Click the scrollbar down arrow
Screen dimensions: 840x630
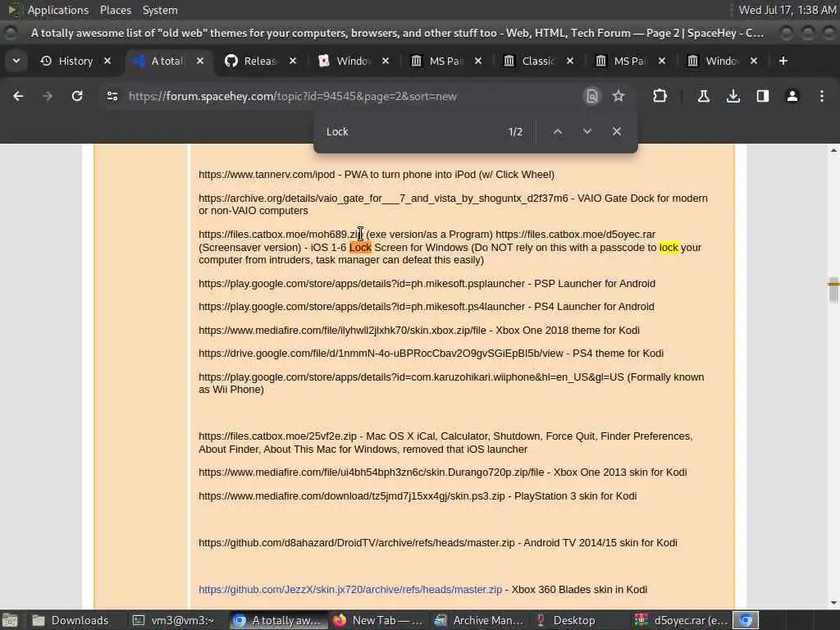(833, 603)
